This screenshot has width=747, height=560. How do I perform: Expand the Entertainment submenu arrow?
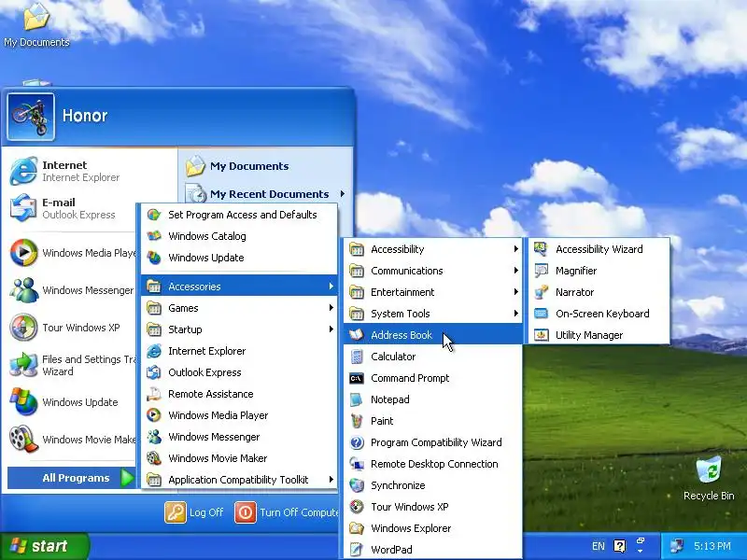point(516,292)
